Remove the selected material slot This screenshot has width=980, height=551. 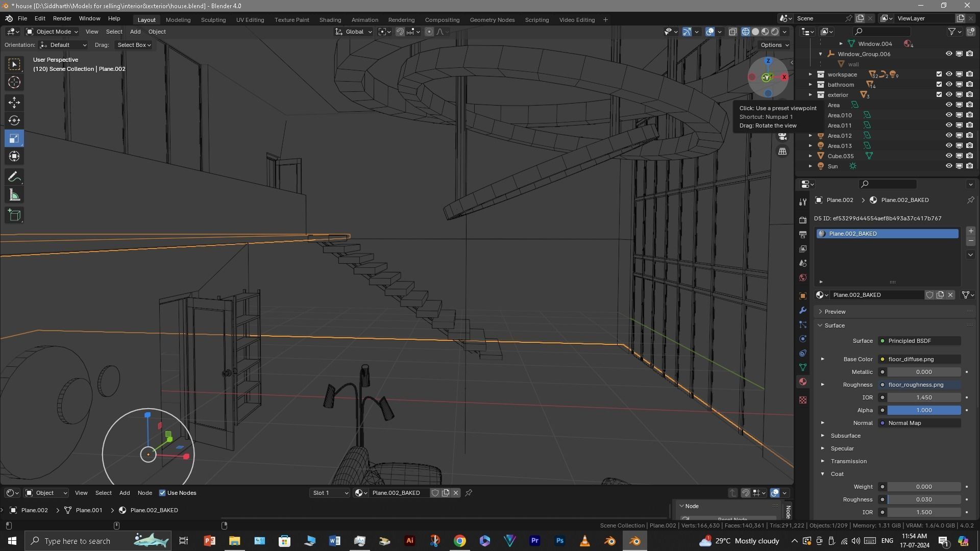tap(971, 241)
